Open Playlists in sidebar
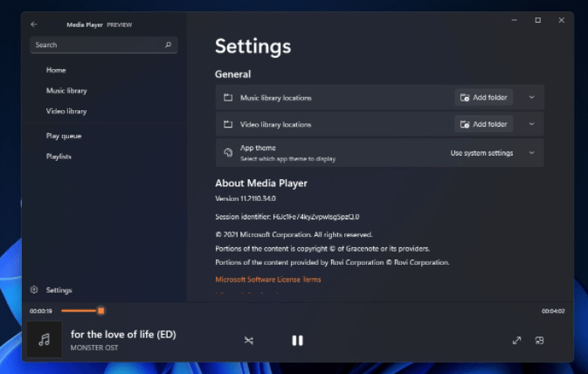588x374 pixels. point(59,156)
